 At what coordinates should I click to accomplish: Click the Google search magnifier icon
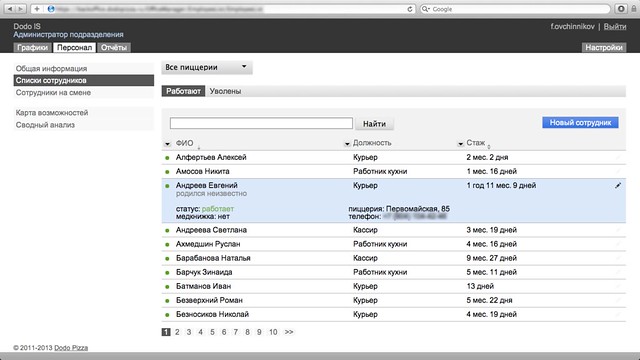[425, 9]
